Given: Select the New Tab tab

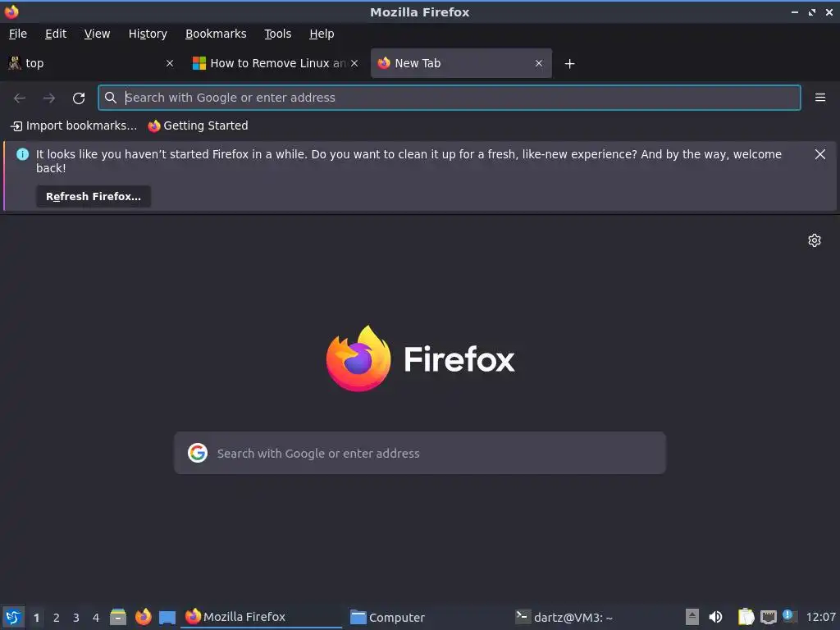Looking at the screenshot, I should [x=461, y=63].
